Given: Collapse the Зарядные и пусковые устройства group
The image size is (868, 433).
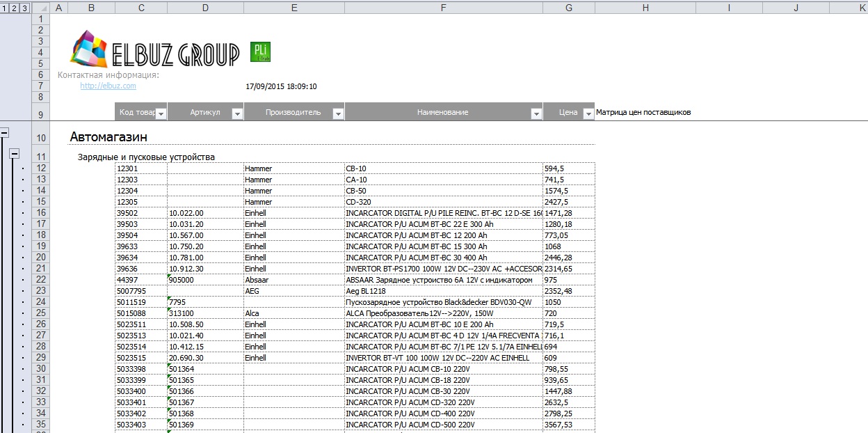Looking at the screenshot, I should (x=15, y=154).
